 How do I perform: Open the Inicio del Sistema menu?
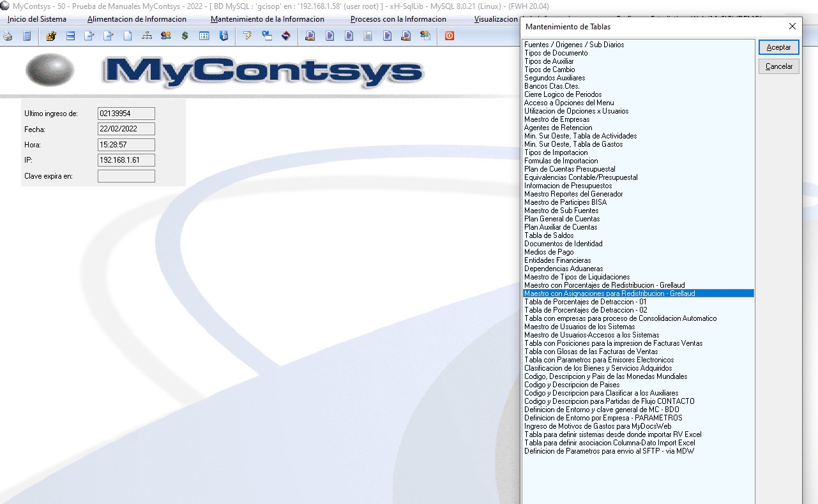pyautogui.click(x=37, y=19)
